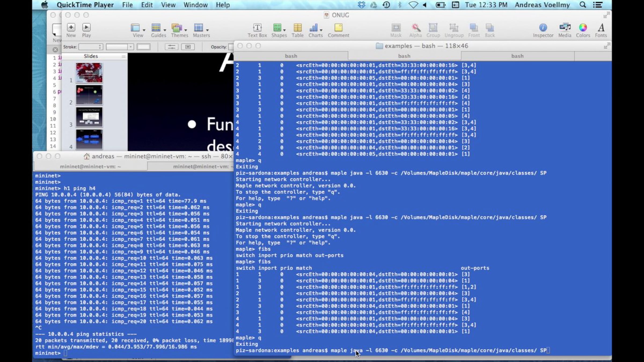Insert a Table using the toolbar icon
This screenshot has height=362, width=644.
click(x=298, y=27)
